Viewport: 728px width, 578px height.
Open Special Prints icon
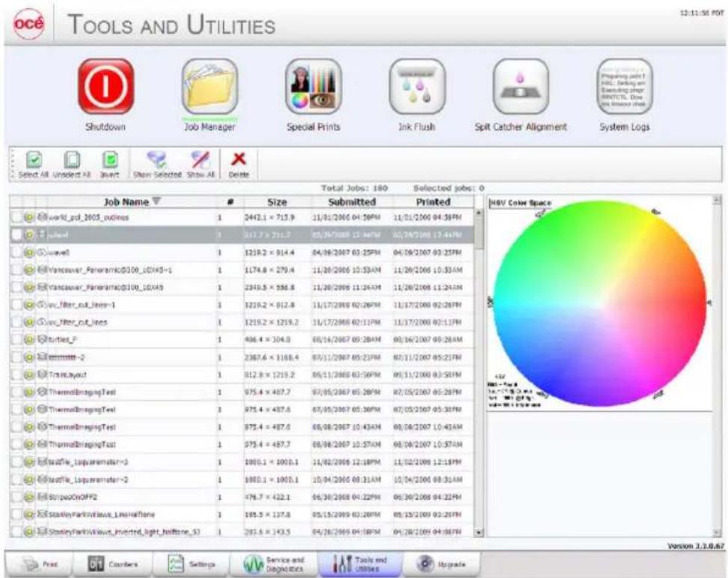(x=313, y=86)
